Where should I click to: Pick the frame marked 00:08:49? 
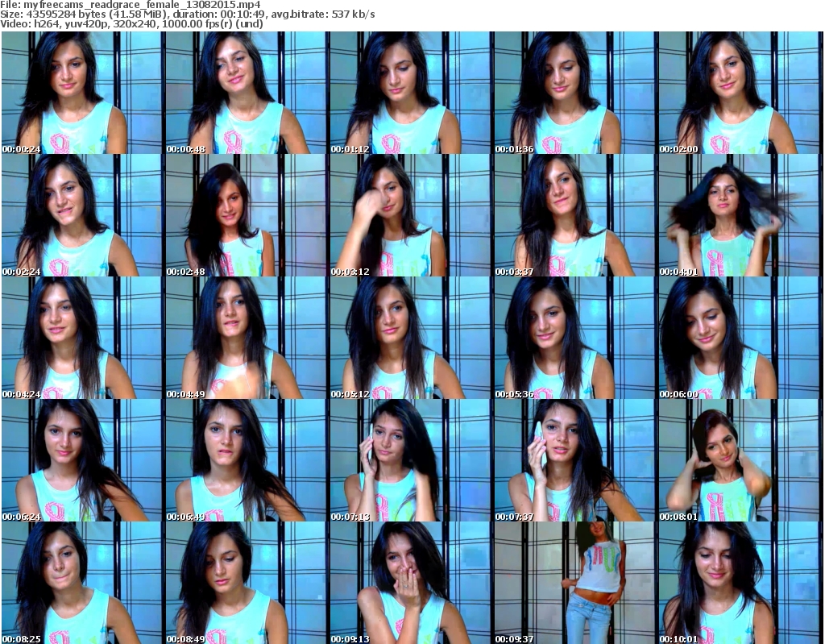247,583
